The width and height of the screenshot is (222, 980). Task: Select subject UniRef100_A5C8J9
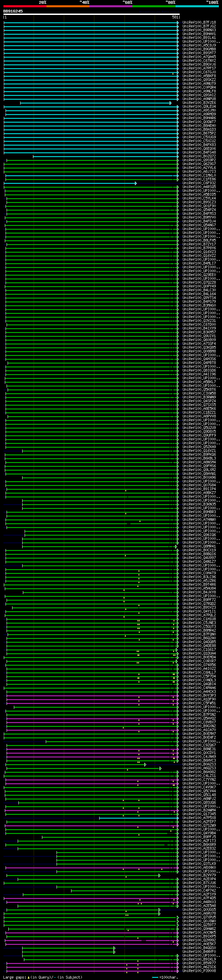coord(199,45)
